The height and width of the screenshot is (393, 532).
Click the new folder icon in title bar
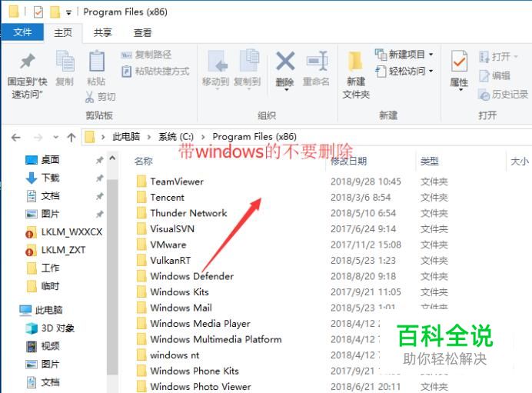55,12
